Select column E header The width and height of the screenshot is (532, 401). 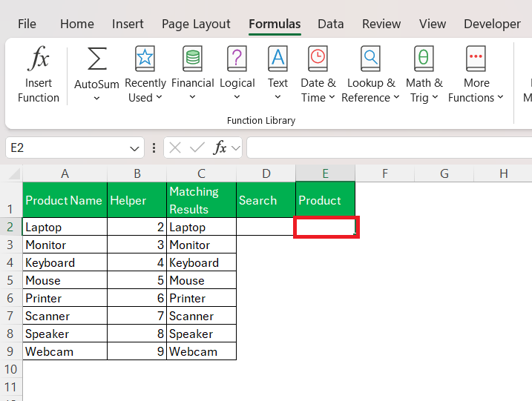326,173
